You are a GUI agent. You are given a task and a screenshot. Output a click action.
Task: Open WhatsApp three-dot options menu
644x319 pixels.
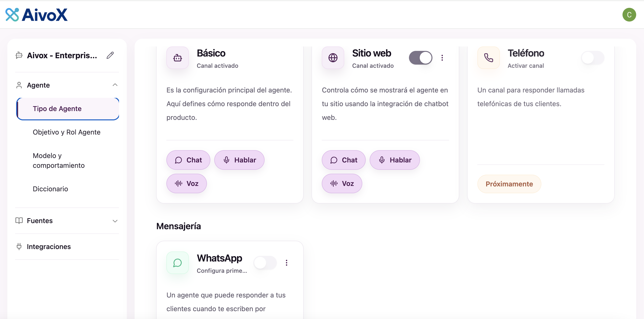click(287, 263)
